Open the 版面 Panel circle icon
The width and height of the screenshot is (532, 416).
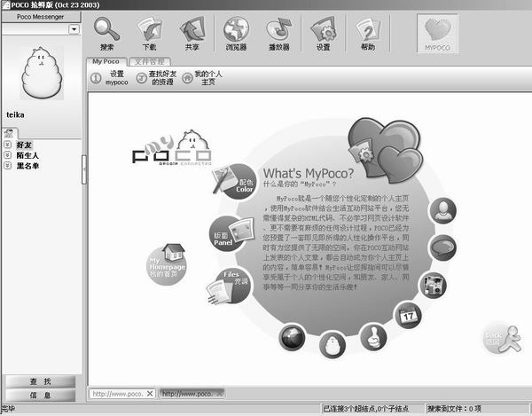tap(227, 232)
